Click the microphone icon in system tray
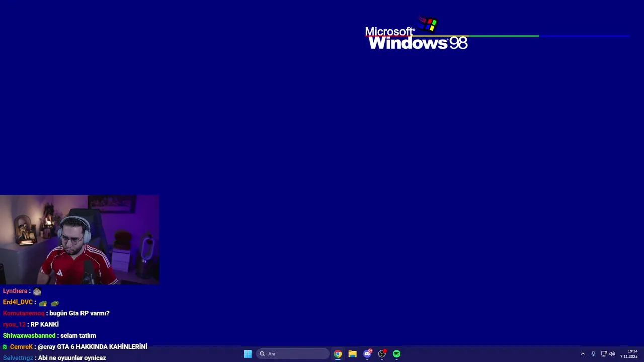Image resolution: width=644 pixels, height=362 pixels. point(593,354)
